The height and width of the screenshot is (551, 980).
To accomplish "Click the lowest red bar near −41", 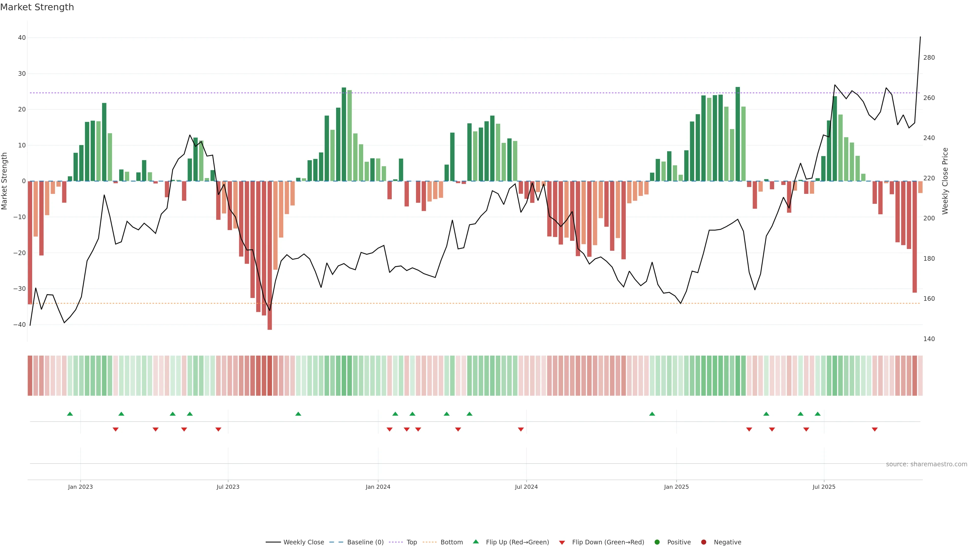I will pos(270,266).
